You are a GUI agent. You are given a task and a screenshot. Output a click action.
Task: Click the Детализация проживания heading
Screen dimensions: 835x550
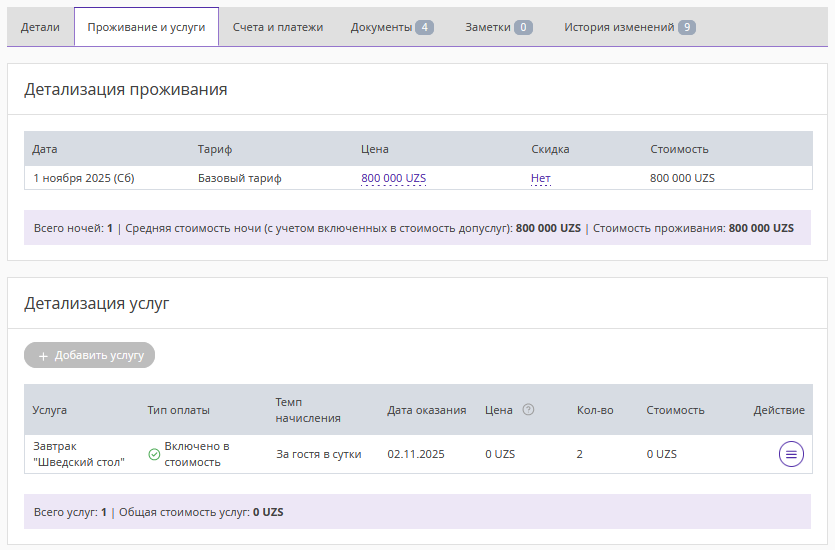point(126,89)
